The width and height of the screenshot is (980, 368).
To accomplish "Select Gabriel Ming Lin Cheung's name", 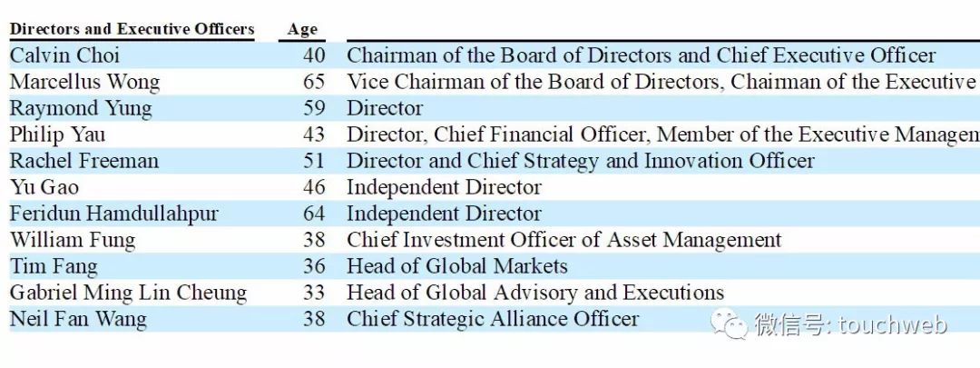I will [128, 293].
